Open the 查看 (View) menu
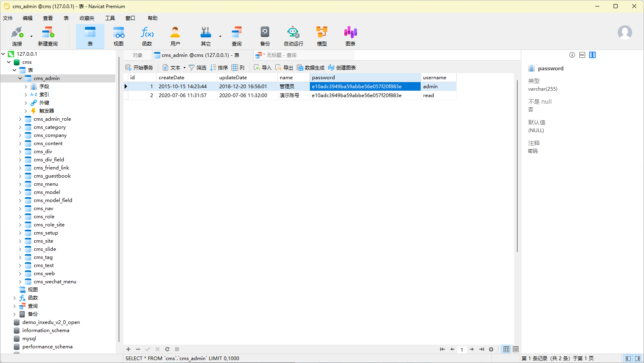The height and width of the screenshot is (363, 644). pos(48,18)
